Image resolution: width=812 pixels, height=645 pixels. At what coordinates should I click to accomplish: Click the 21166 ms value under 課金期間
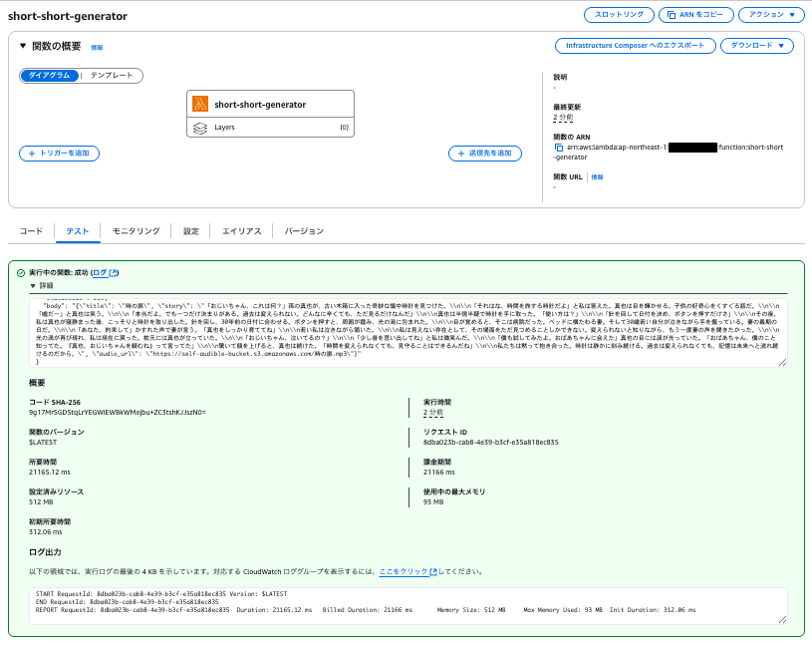pyautogui.click(x=439, y=473)
